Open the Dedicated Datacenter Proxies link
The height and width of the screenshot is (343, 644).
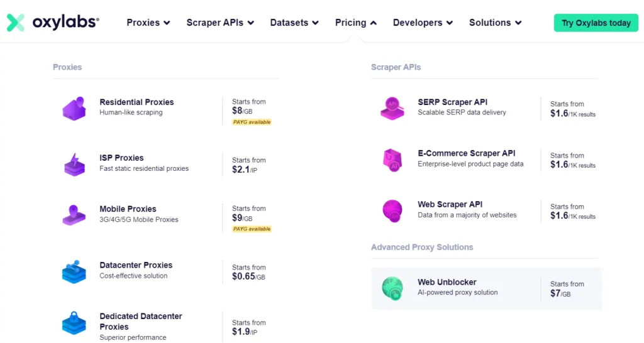141,321
